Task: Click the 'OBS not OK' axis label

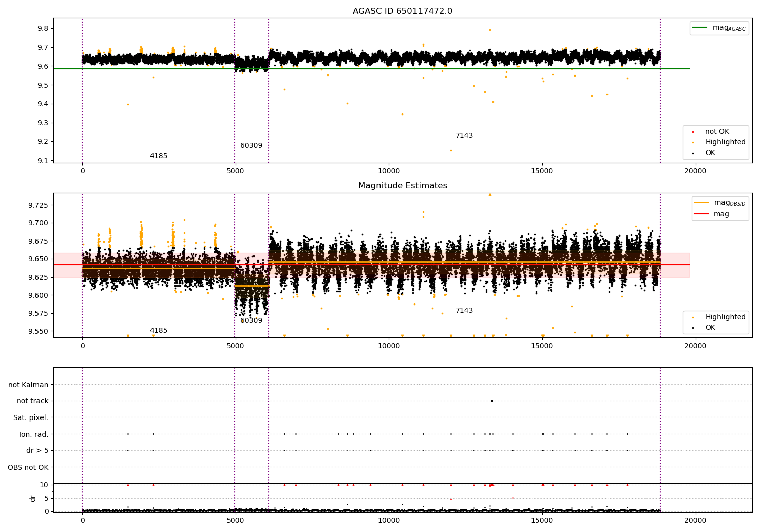Action: [28, 467]
